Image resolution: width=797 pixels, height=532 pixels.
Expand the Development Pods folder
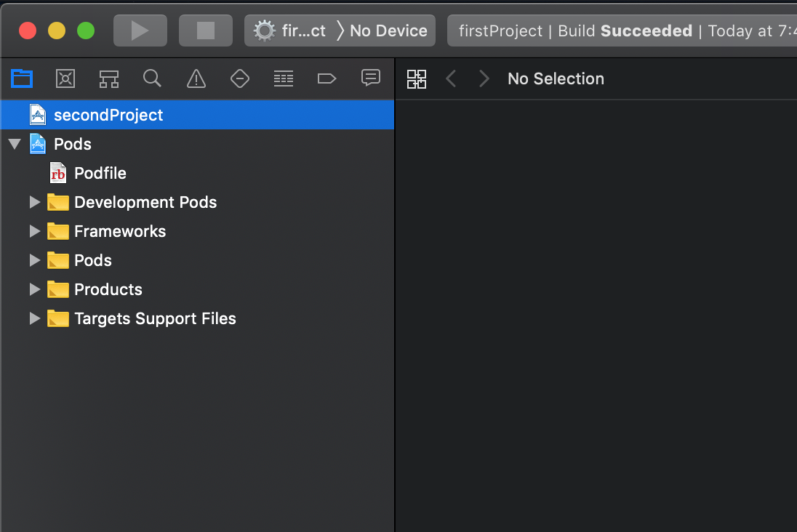tap(35, 202)
